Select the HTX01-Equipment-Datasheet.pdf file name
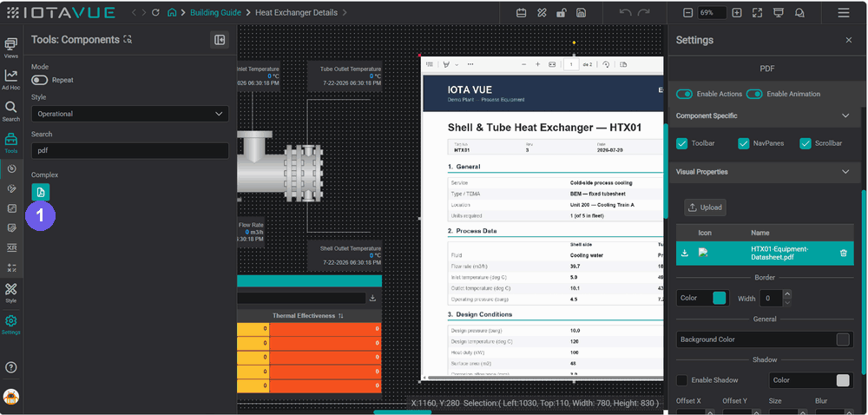868x415 pixels. click(x=780, y=253)
